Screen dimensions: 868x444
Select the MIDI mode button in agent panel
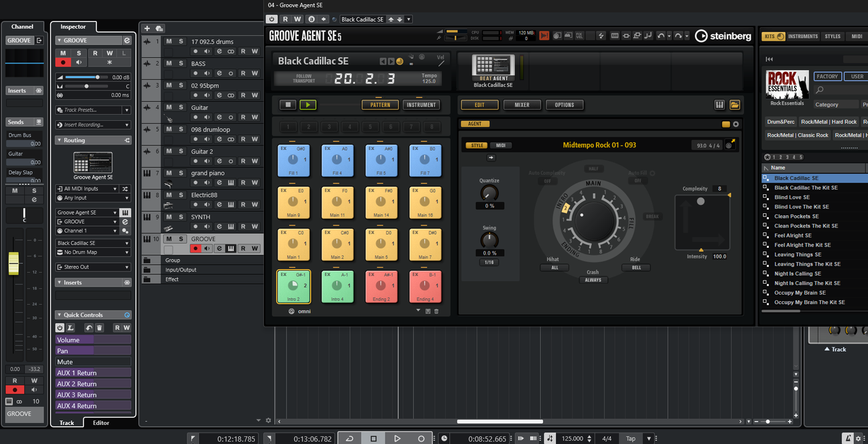pos(501,145)
